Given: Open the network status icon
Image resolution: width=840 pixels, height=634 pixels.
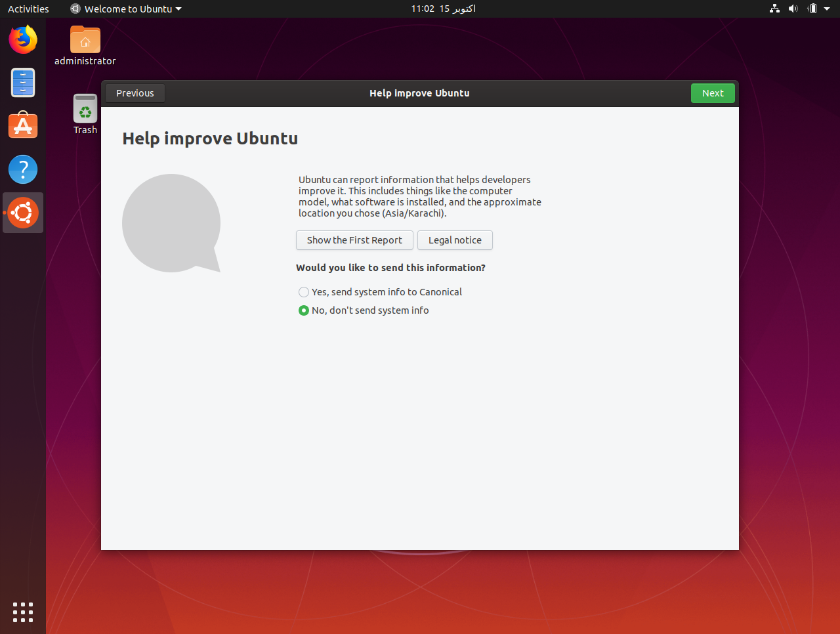Looking at the screenshot, I should tap(774, 9).
